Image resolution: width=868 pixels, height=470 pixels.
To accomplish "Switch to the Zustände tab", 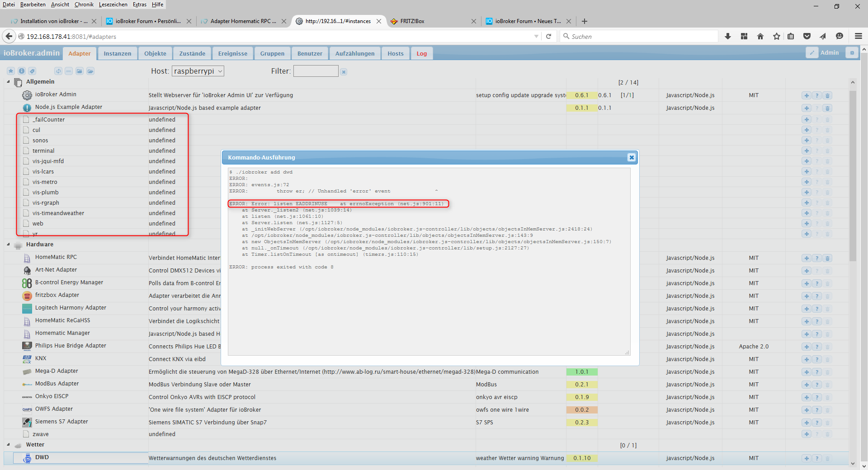I will point(192,53).
